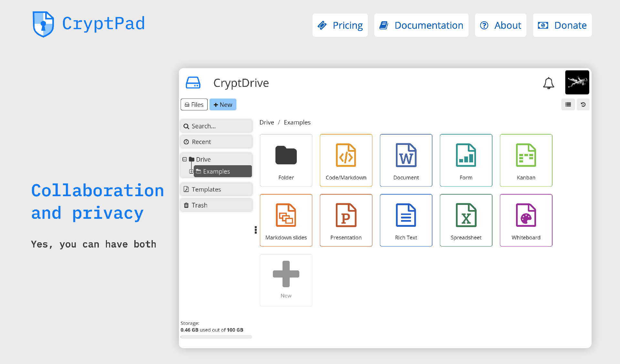
Task: Open notifications bell
Action: point(549,83)
